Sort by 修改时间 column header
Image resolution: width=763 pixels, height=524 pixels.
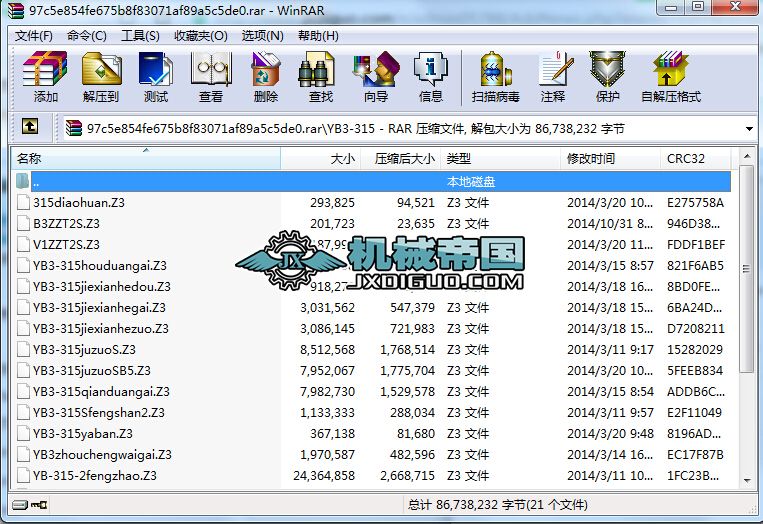(x=610, y=159)
